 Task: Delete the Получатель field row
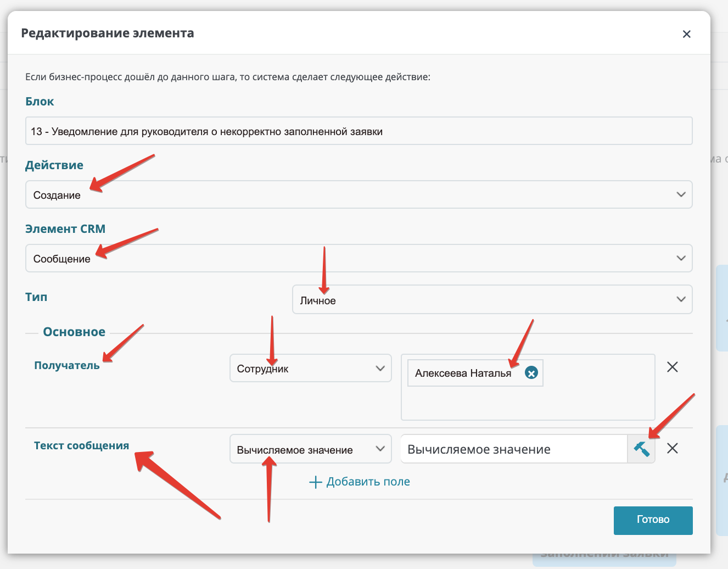(672, 367)
